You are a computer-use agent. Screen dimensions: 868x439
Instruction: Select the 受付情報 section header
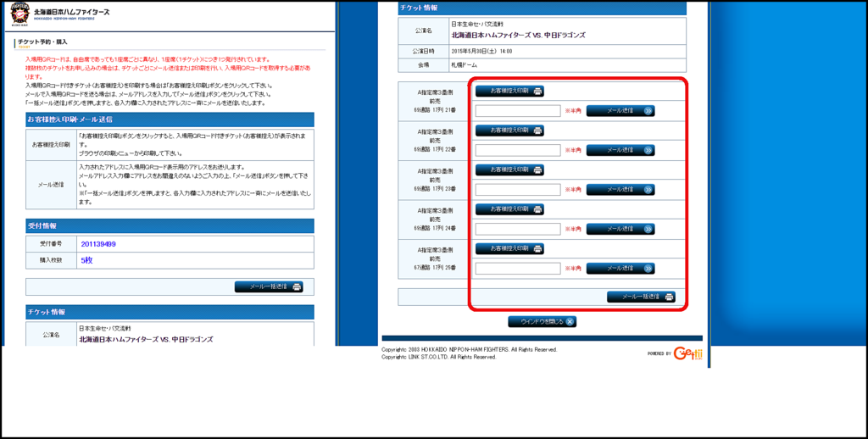(x=170, y=226)
